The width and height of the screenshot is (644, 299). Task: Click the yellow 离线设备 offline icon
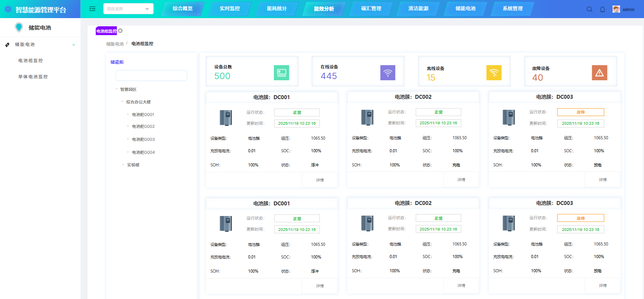pos(494,73)
